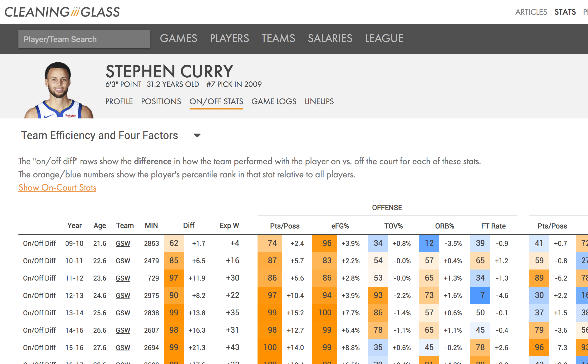Open the GAMES section from the navigation
The image size is (588, 364).
(x=179, y=38)
